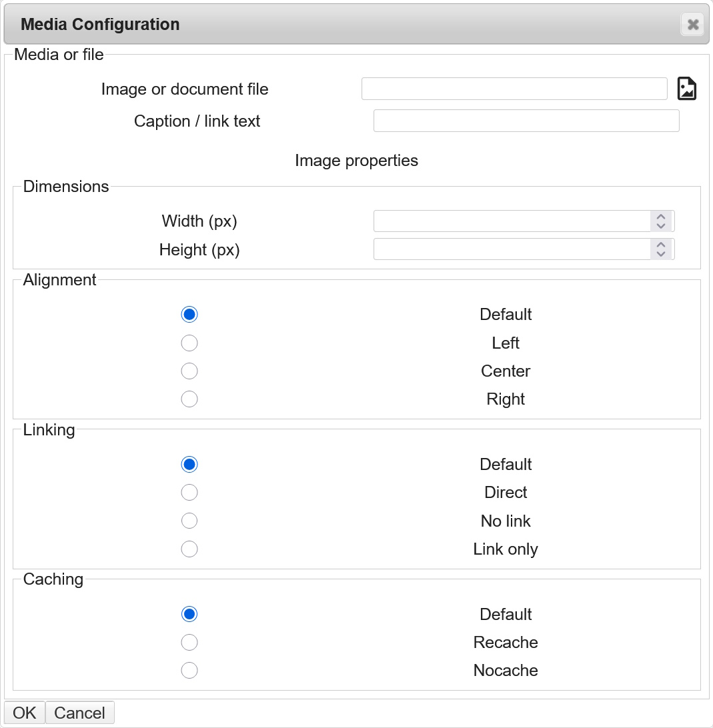Set linking to Direct
Viewport: 713px width, 728px height.
coord(189,492)
